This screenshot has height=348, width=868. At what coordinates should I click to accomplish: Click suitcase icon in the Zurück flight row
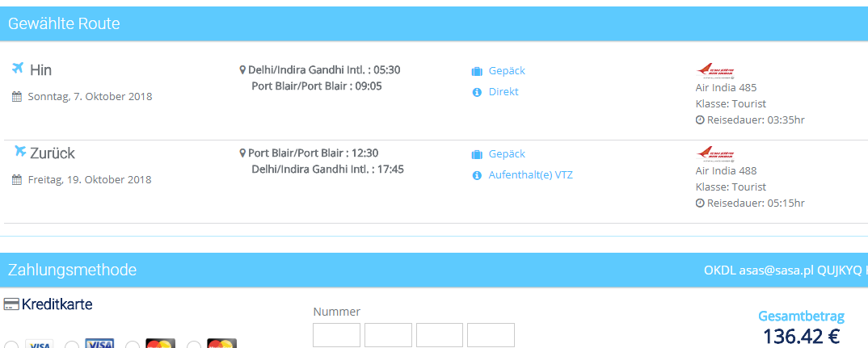tap(477, 154)
